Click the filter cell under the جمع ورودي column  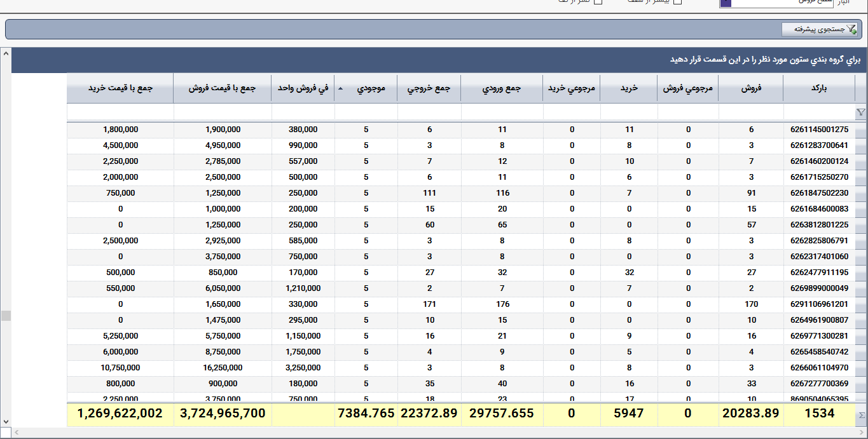tap(502, 112)
